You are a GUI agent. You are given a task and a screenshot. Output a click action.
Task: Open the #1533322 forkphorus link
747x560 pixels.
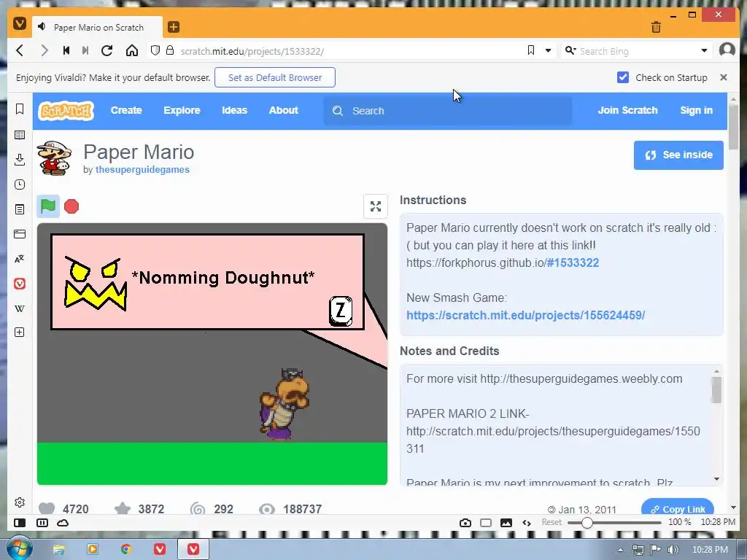pyautogui.click(x=573, y=262)
